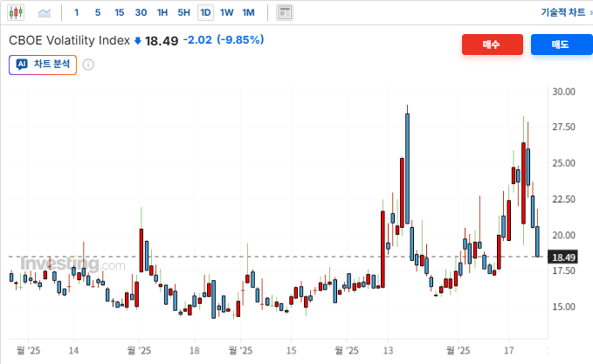Viewport: 593px width, 364px height.
Task: Click the date label 14 on the time axis
Action: click(x=73, y=350)
